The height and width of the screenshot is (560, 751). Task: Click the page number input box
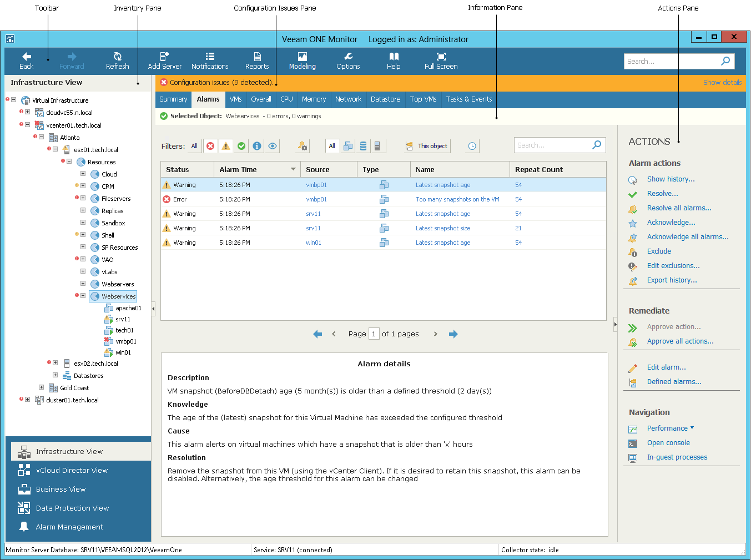374,334
